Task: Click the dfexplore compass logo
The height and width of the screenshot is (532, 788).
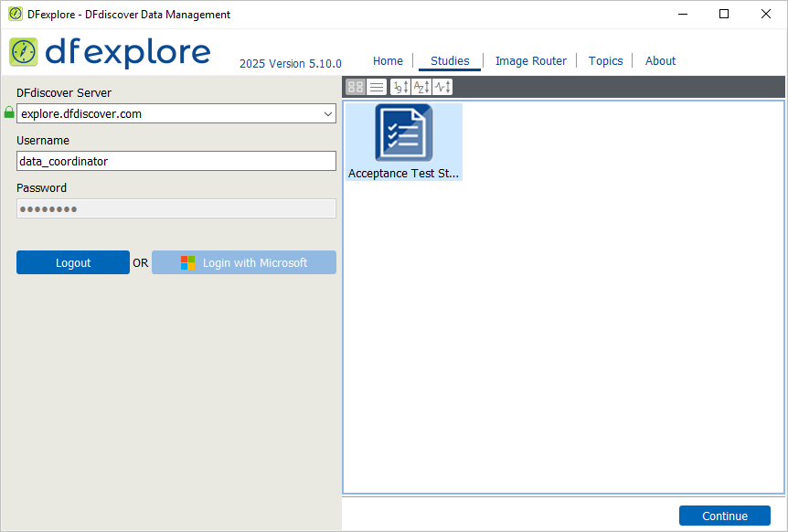Action: point(23,52)
